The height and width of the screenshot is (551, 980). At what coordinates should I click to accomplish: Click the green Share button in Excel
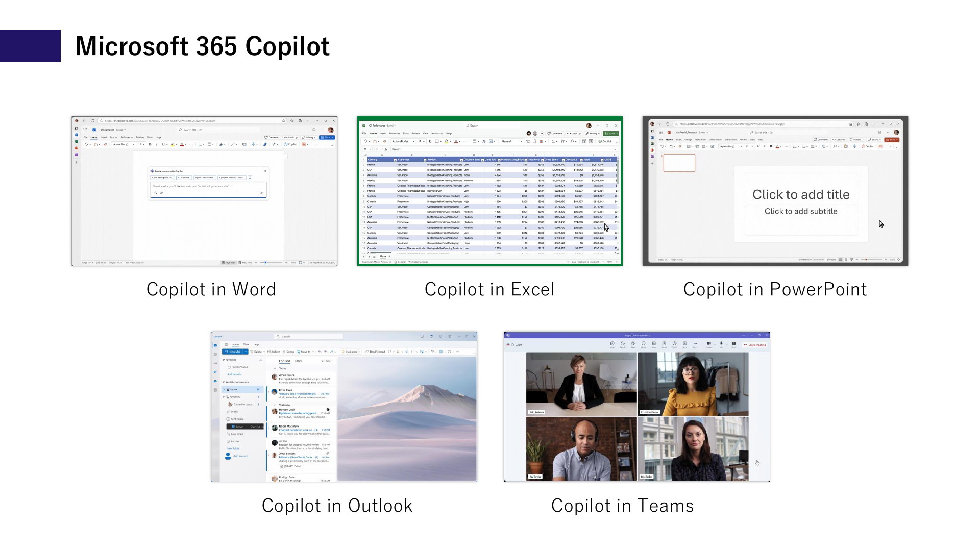click(611, 133)
